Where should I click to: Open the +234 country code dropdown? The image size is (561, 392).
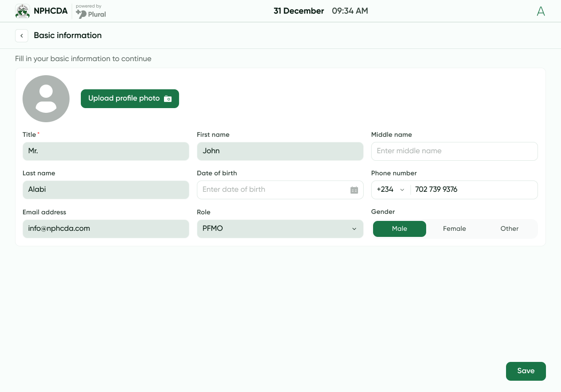390,190
